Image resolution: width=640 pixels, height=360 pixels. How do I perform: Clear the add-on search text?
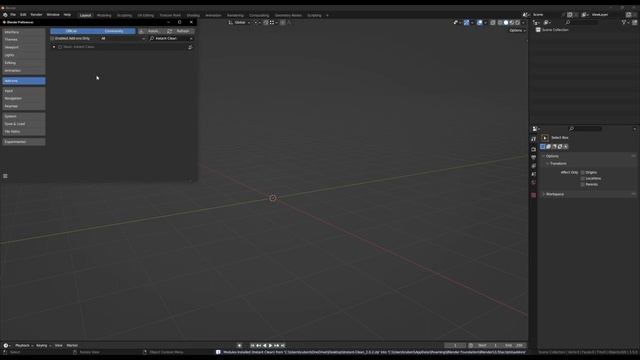click(191, 38)
